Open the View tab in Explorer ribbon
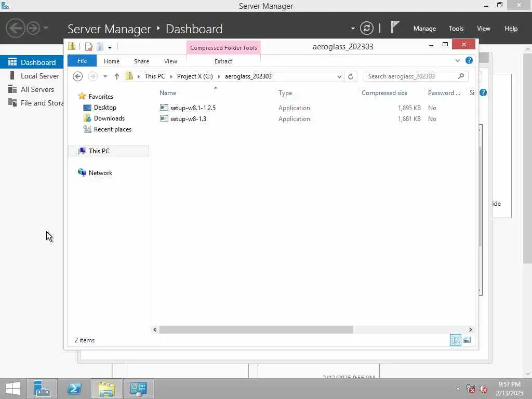 pyautogui.click(x=170, y=61)
